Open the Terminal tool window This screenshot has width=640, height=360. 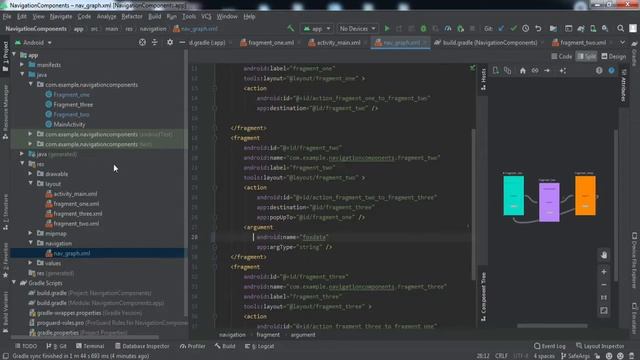pos(90,346)
